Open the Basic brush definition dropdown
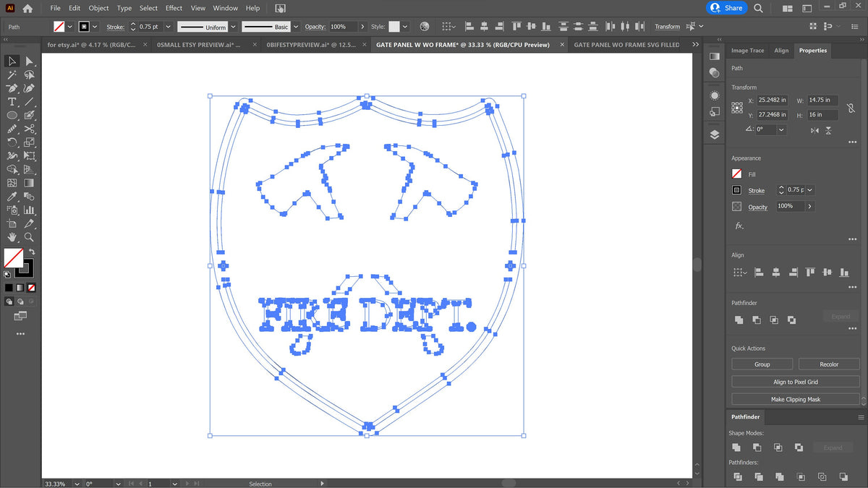 tap(295, 26)
